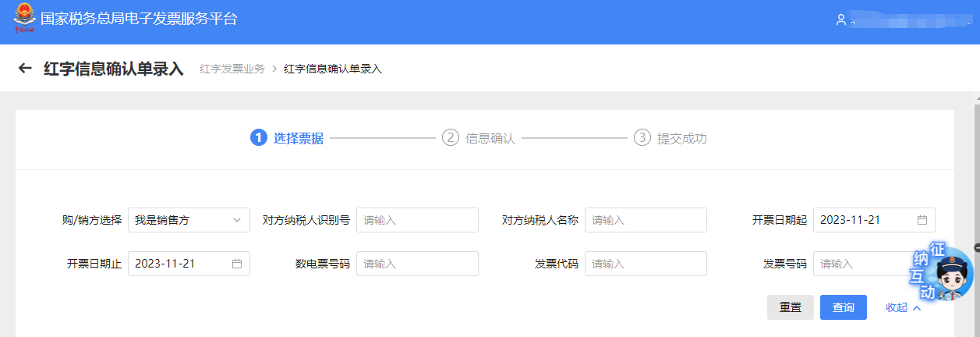
Task: Collapse the search filters via 收起
Action: [903, 307]
